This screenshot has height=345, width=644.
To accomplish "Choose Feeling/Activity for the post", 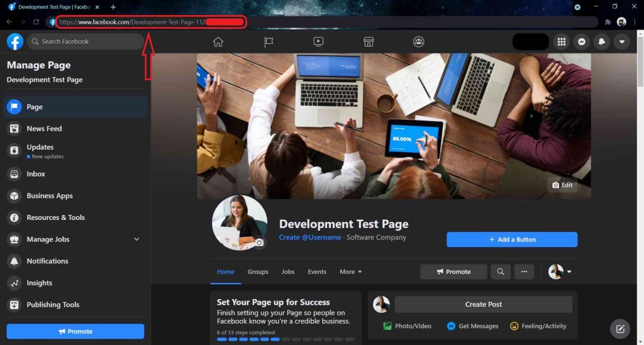I will [538, 326].
